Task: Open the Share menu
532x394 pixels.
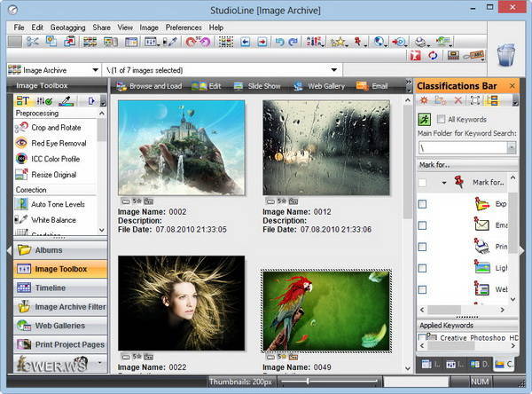Action: (x=101, y=28)
